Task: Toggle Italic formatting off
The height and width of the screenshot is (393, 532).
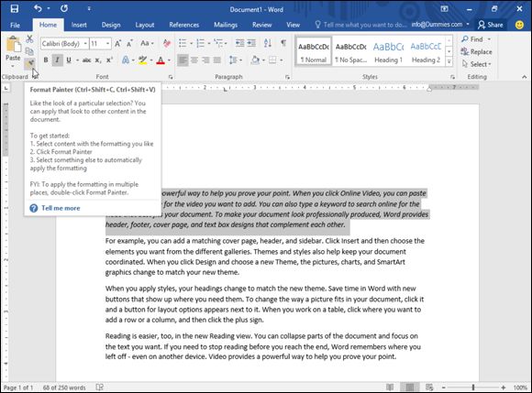Action: point(57,60)
